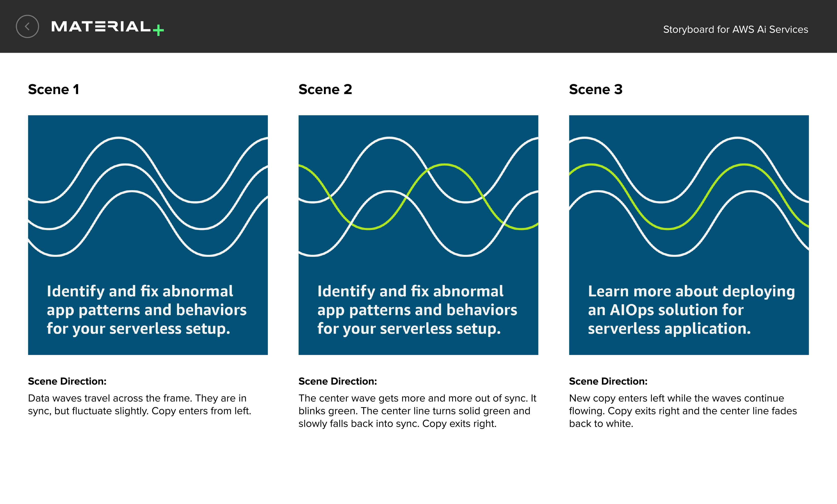The height and width of the screenshot is (504, 837).
Task: Select the Scene 1 heading
Action: (54, 90)
